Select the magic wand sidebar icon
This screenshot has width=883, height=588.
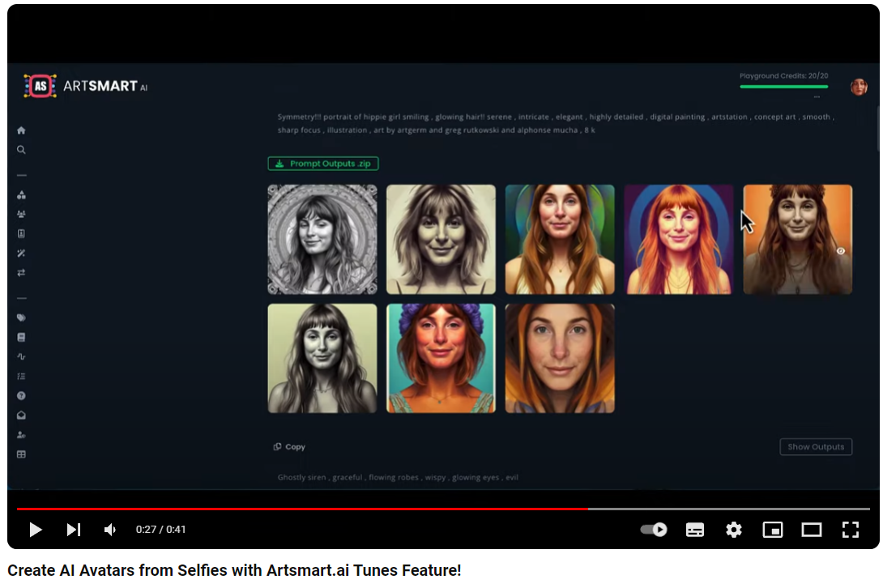[x=21, y=254]
